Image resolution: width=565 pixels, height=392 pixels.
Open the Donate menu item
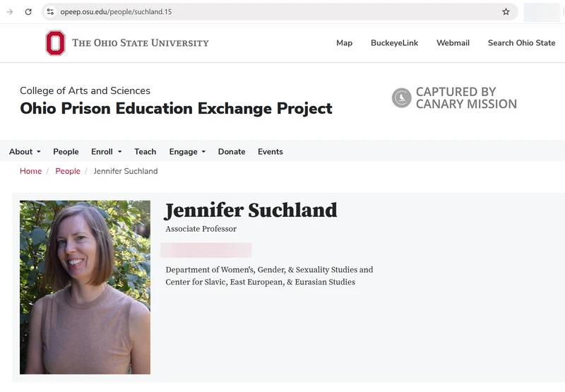coord(232,152)
